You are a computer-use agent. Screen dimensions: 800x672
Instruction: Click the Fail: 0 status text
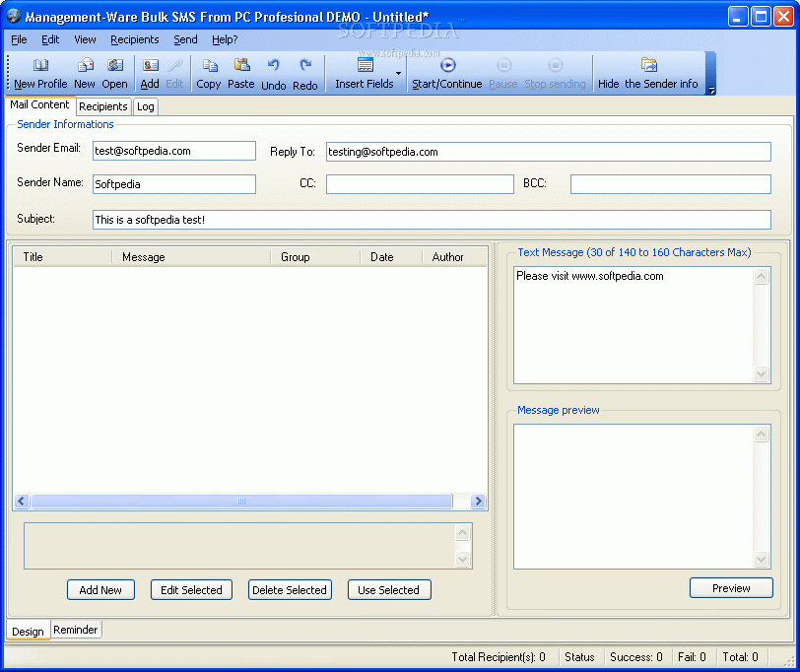(x=692, y=656)
